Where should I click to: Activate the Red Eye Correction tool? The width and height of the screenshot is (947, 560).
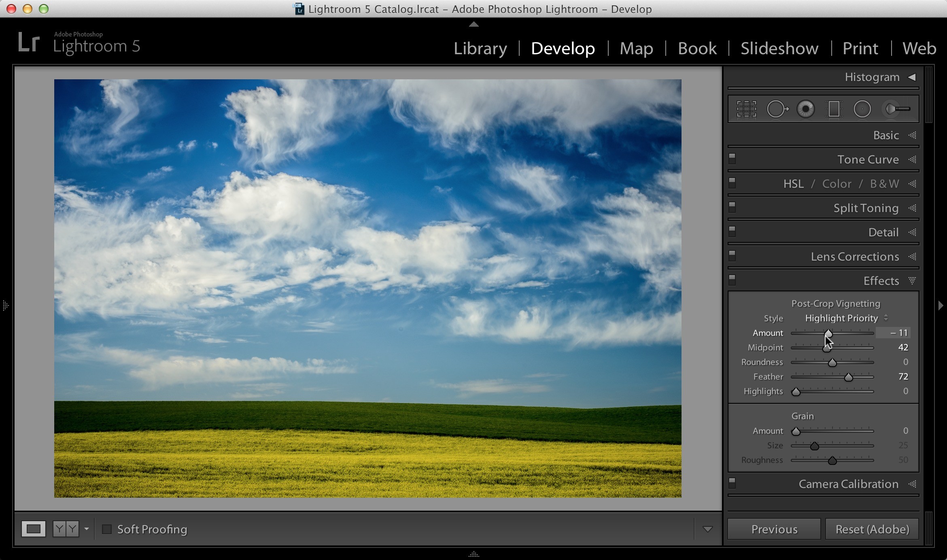805,109
